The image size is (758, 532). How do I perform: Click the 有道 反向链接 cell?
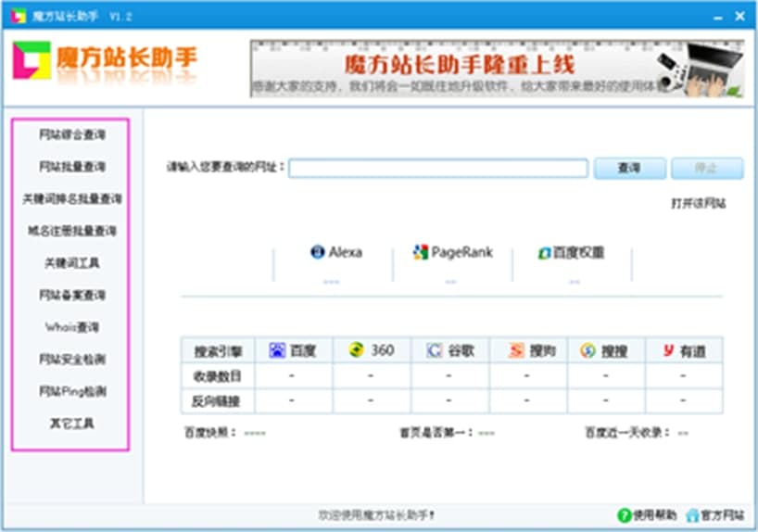tap(684, 400)
